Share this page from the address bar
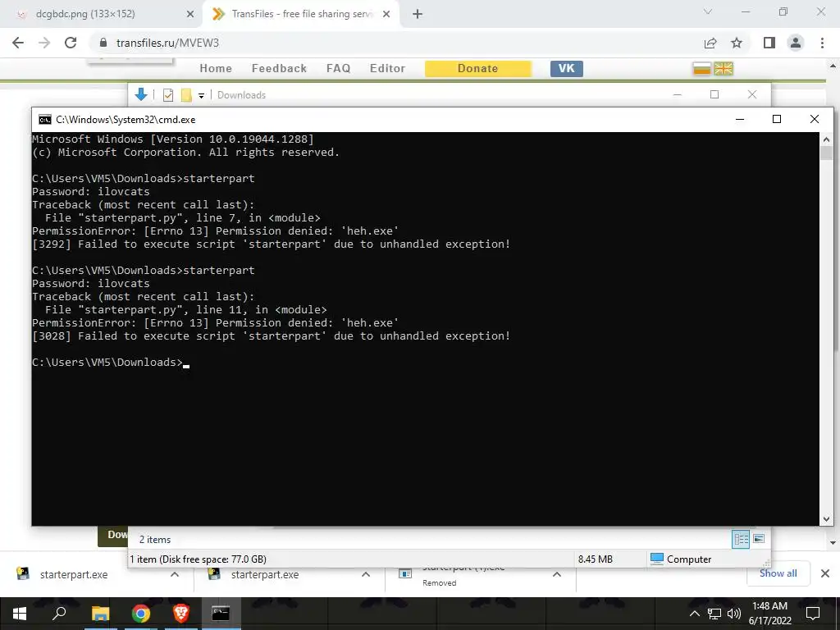 click(710, 43)
